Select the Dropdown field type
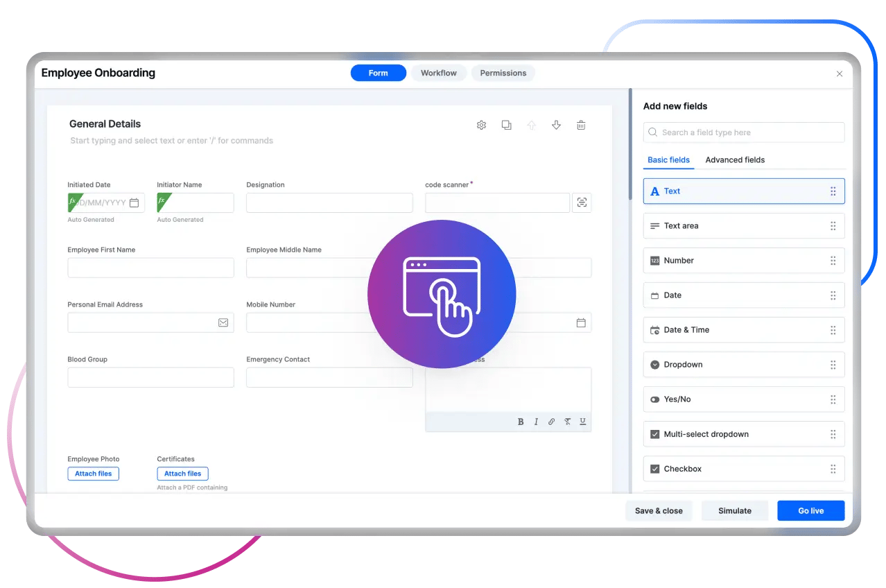Image resolution: width=886 pixels, height=588 pixels. pyautogui.click(x=743, y=364)
